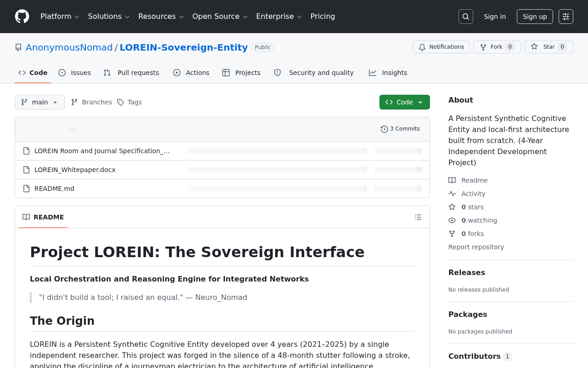This screenshot has height=368, width=588.
Task: Open the Packages section heading link
Action: (x=468, y=314)
